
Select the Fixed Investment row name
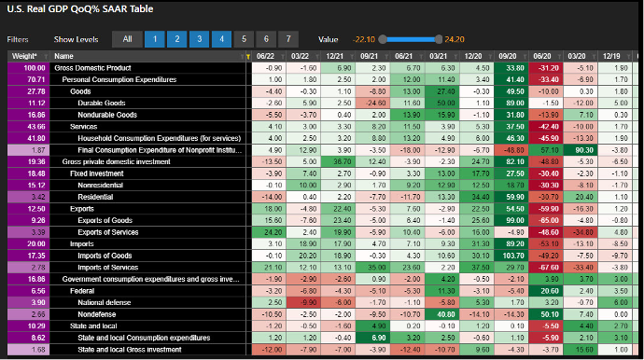point(97,173)
